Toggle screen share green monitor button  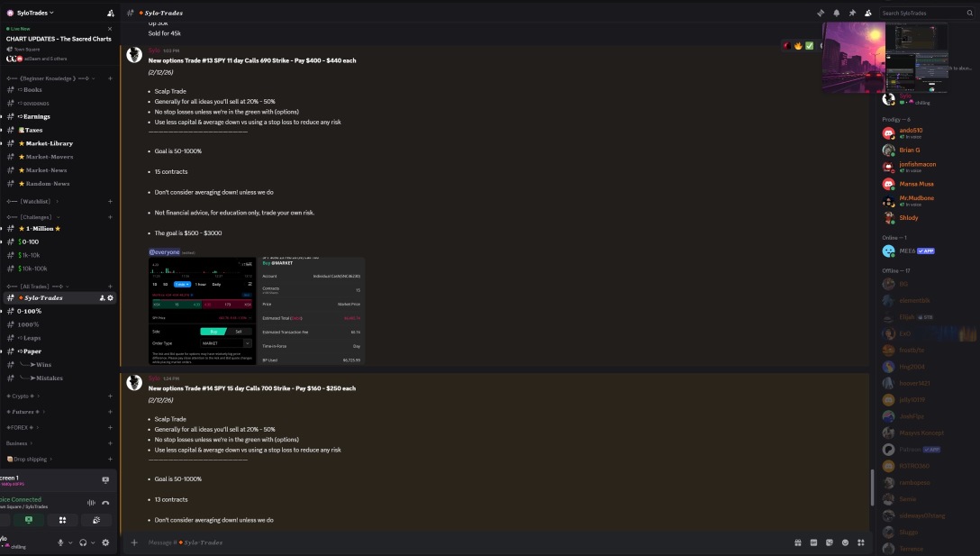pos(29,520)
